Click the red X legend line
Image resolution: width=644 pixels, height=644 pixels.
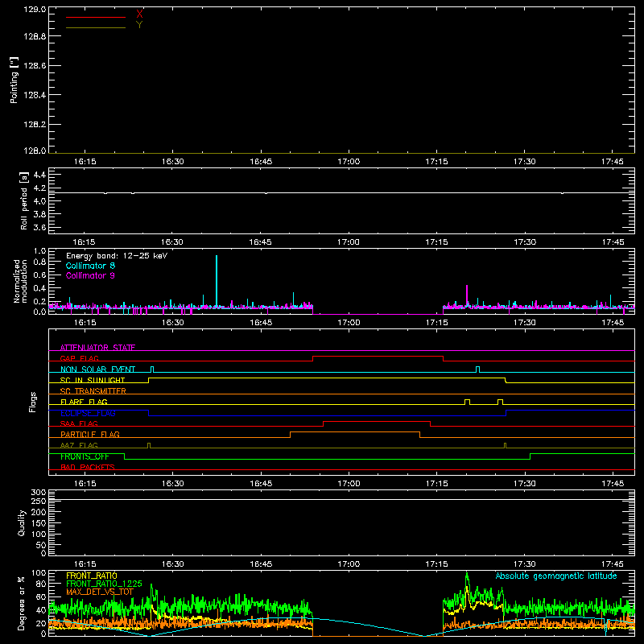[96, 17]
